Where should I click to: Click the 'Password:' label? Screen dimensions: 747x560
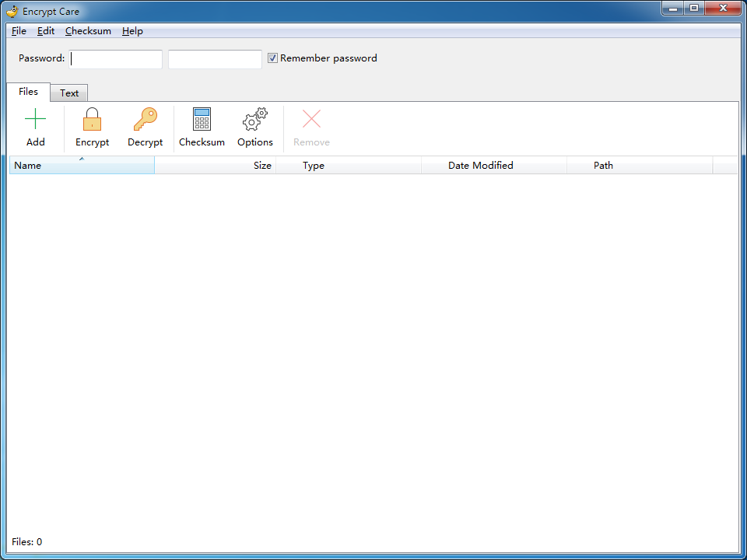(41, 58)
